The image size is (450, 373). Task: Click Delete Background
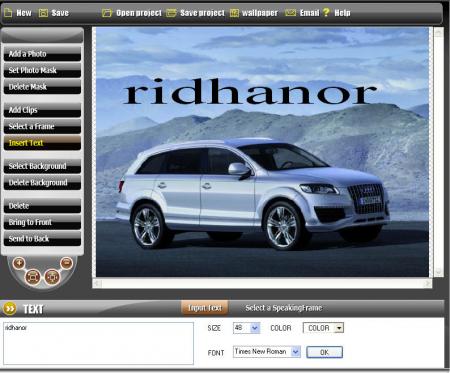click(42, 183)
